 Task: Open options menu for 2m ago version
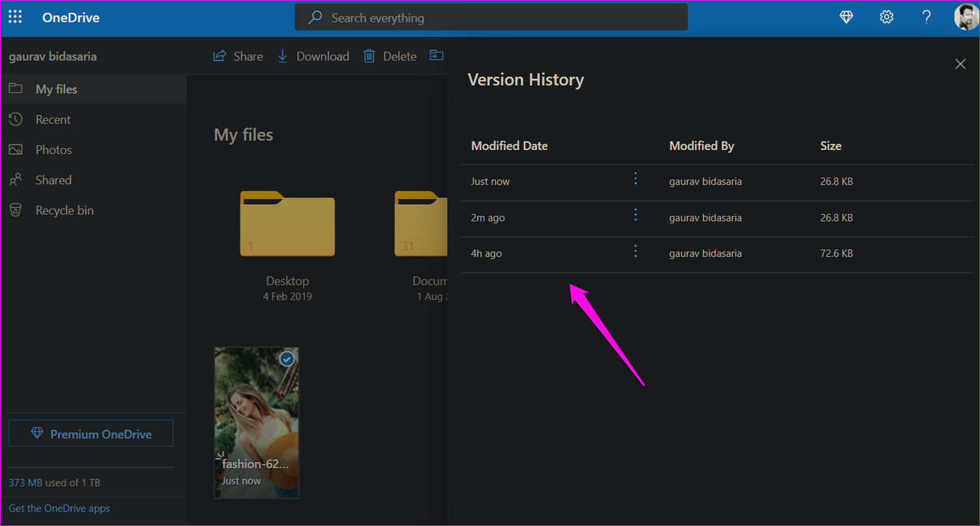(x=636, y=215)
